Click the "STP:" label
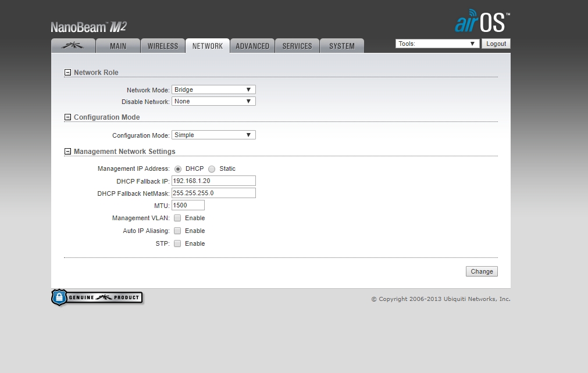This screenshot has height=373, width=588. pyautogui.click(x=163, y=243)
